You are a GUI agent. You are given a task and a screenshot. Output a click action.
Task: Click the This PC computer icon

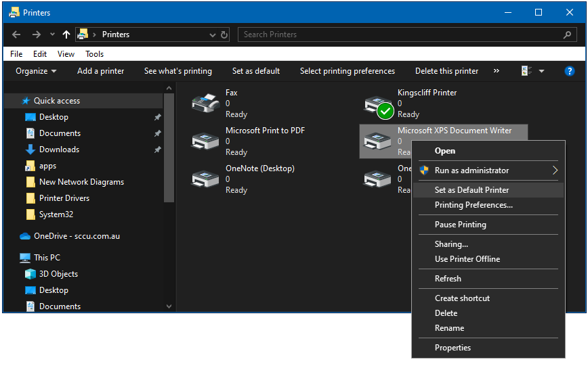click(x=25, y=258)
